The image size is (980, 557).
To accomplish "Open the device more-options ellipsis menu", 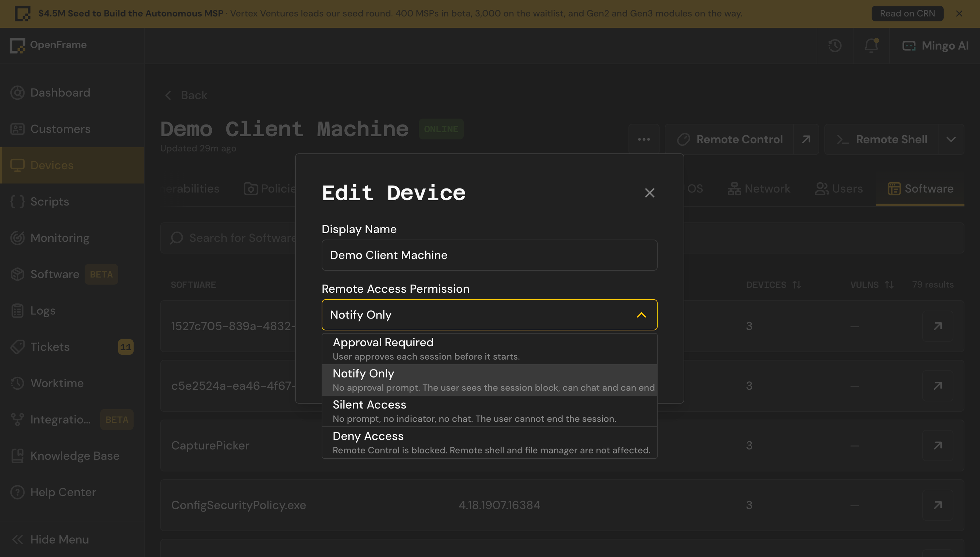I will tap(644, 139).
